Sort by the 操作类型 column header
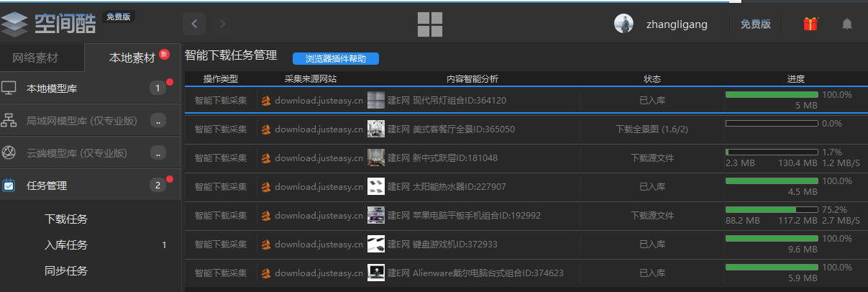The image size is (868, 292). click(221, 78)
